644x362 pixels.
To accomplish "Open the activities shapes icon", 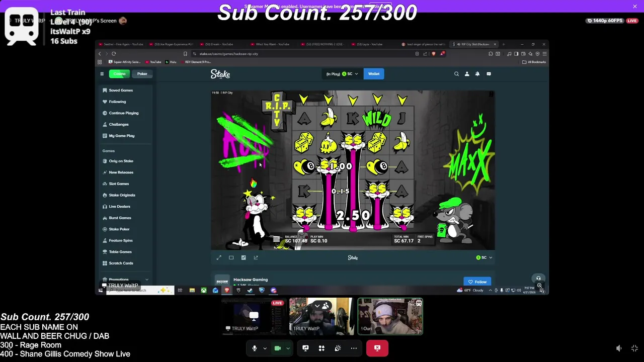I will (x=321, y=348).
